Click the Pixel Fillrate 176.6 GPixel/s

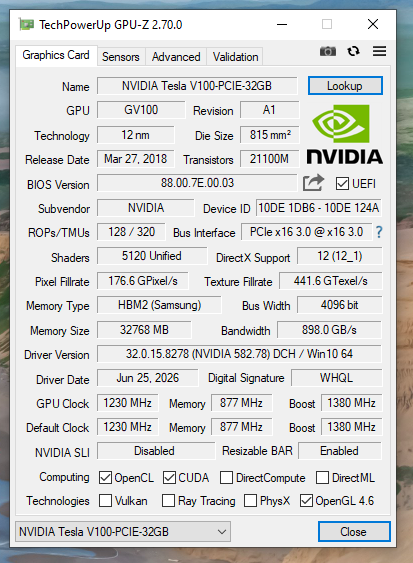(143, 281)
